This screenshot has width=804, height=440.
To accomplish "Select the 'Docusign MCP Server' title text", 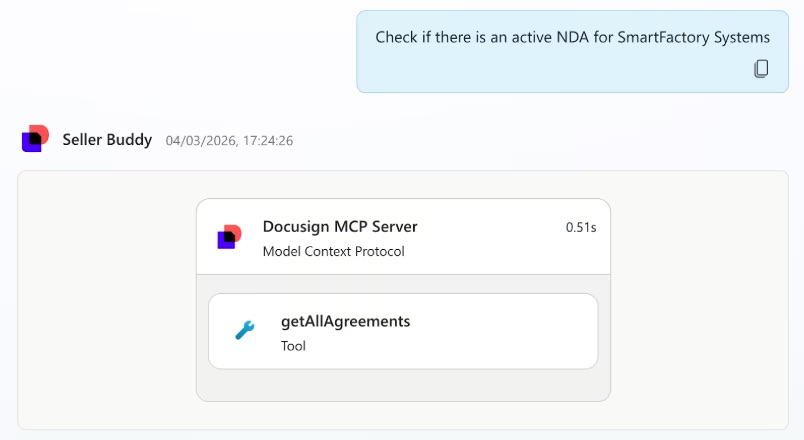I will (340, 227).
